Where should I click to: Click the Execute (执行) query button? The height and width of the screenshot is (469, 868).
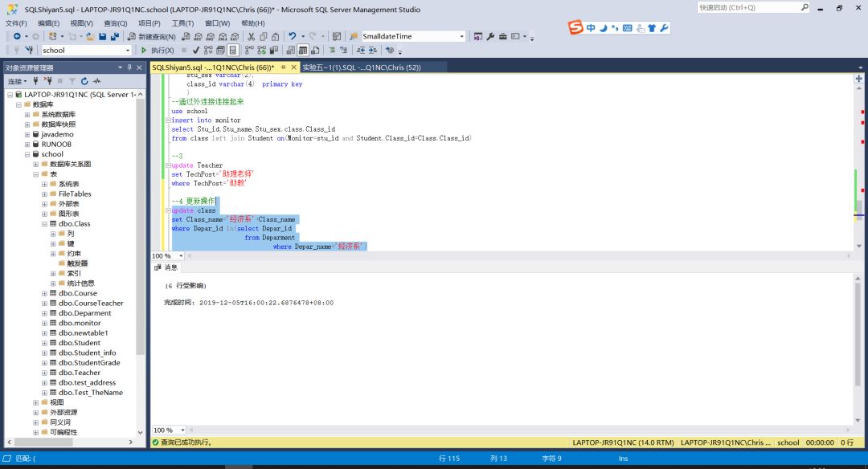[x=158, y=50]
